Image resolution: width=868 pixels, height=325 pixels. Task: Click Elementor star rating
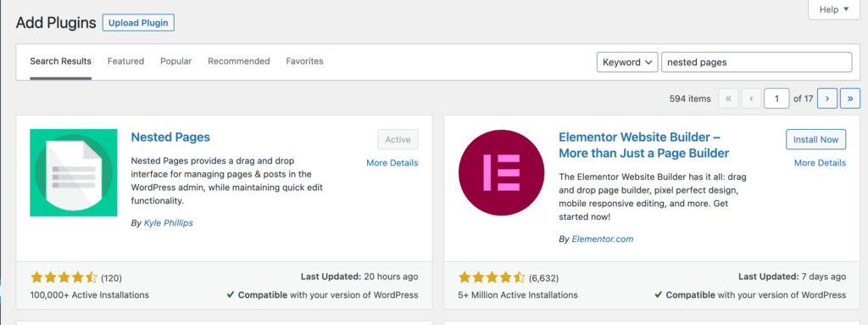click(492, 277)
